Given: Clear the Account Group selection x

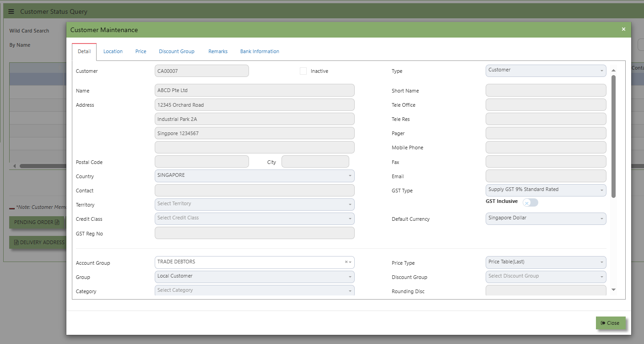Looking at the screenshot, I should pyautogui.click(x=346, y=262).
